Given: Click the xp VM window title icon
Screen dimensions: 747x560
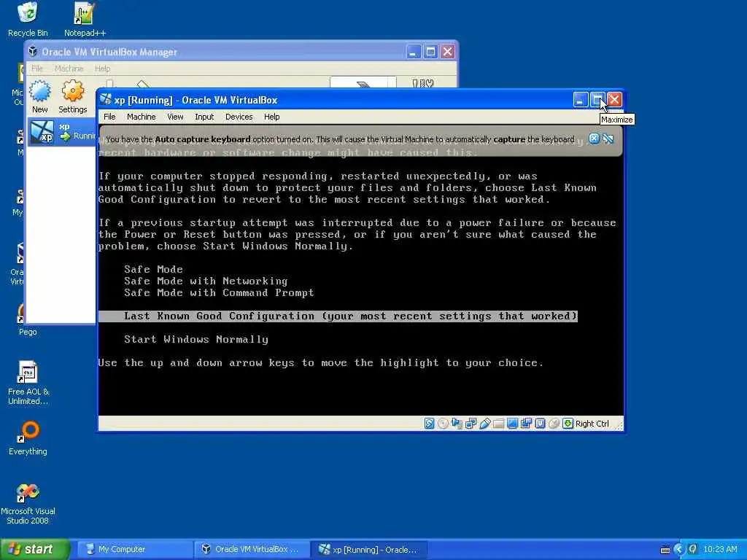Looking at the screenshot, I should click(105, 99).
